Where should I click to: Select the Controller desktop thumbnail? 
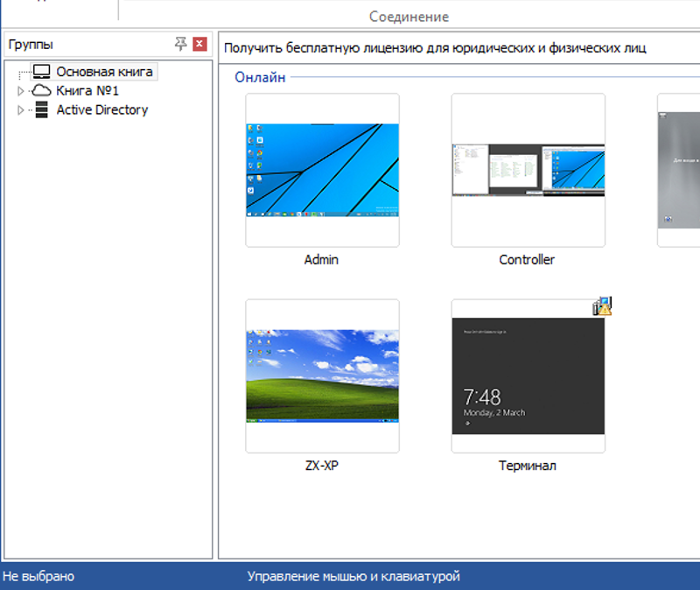tap(528, 170)
